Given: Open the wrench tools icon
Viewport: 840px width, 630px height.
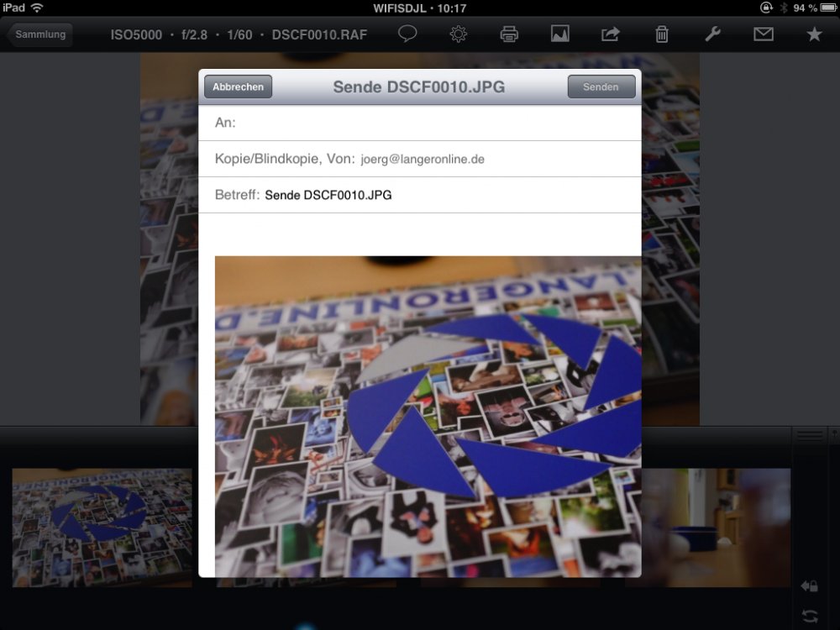Looking at the screenshot, I should coord(711,34).
